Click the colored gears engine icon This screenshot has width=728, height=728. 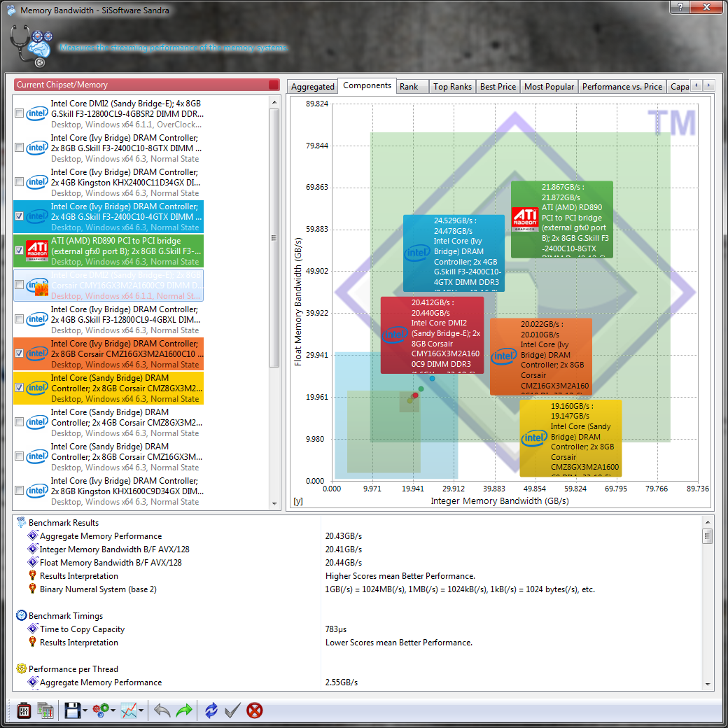click(x=101, y=710)
